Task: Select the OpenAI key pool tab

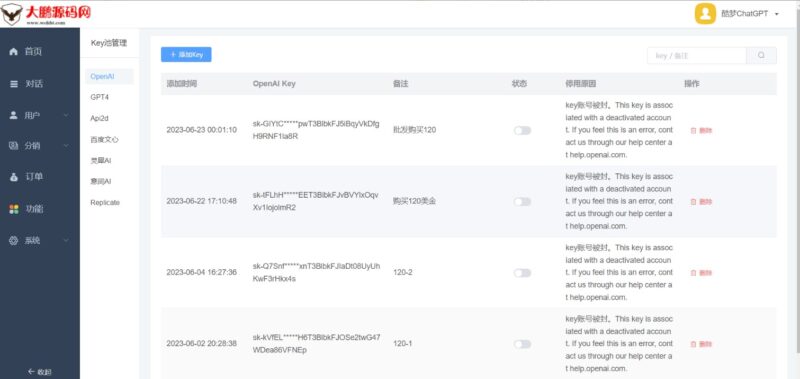Action: 109,77
